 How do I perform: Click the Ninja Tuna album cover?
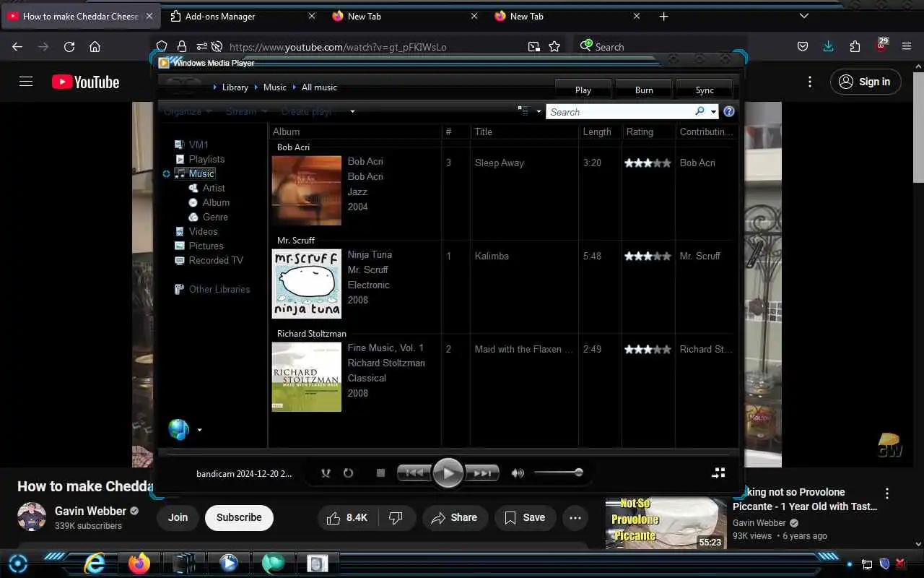[x=306, y=284]
